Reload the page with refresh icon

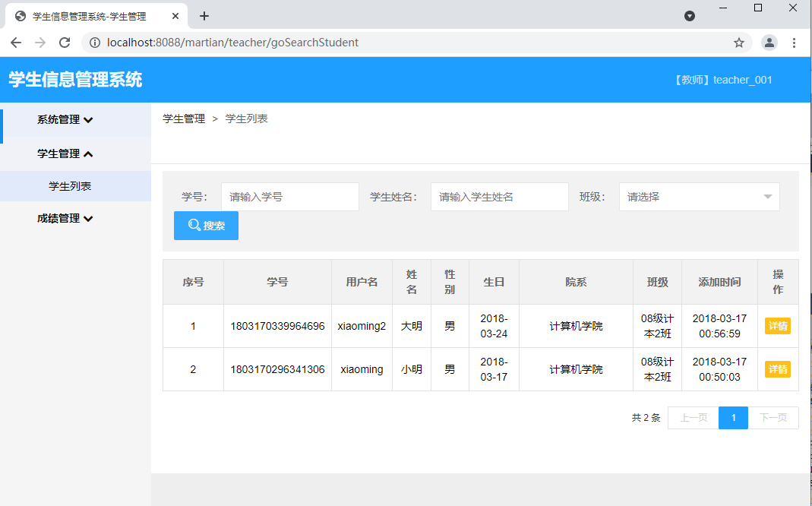point(65,43)
